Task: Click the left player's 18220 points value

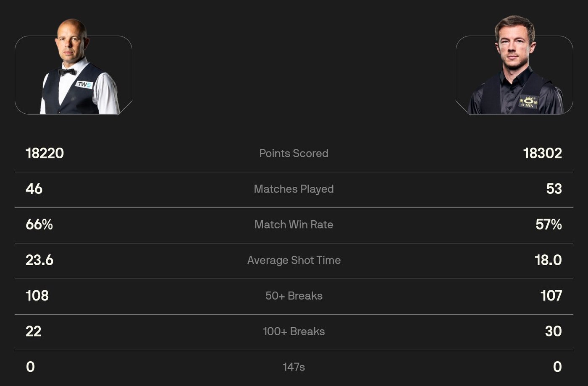Action: click(x=45, y=154)
